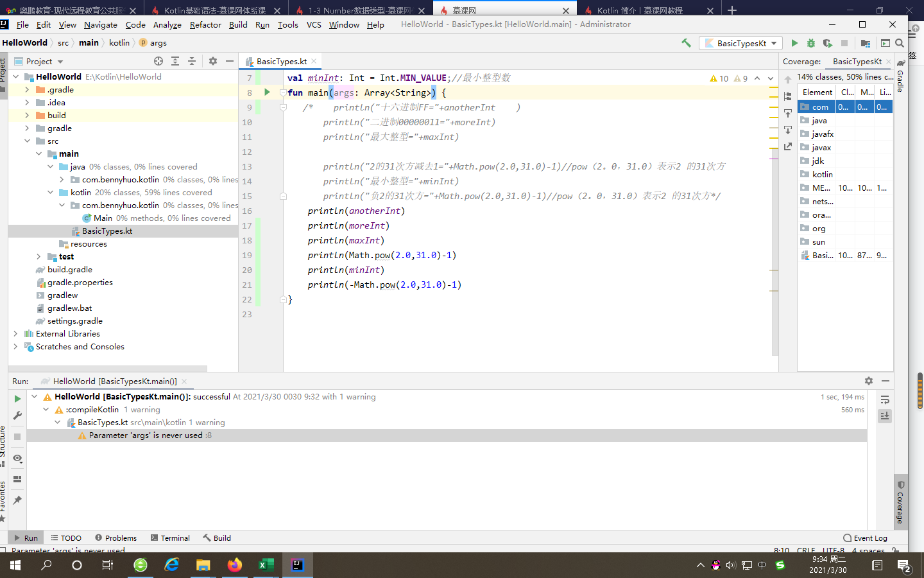Open Project panel settings gear

(213, 61)
